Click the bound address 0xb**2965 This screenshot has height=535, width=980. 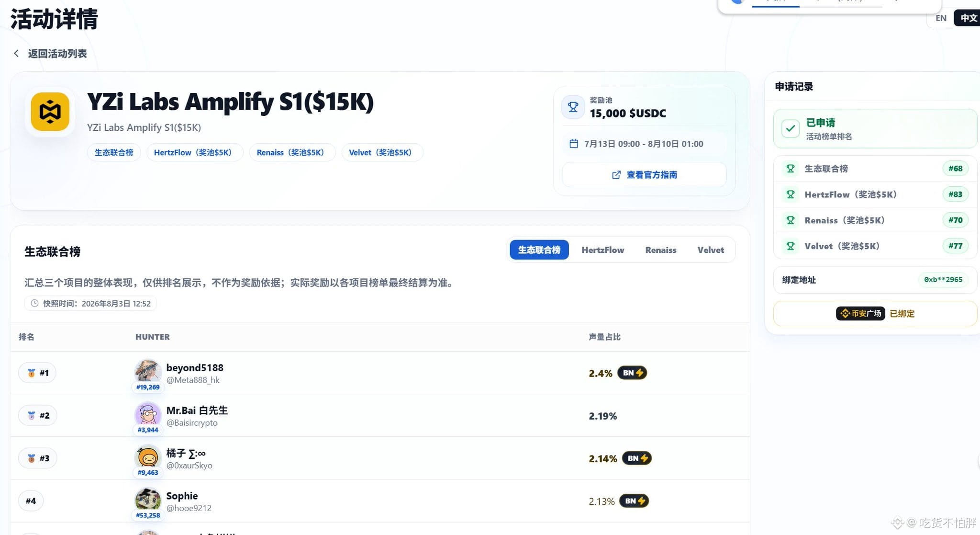pos(943,280)
